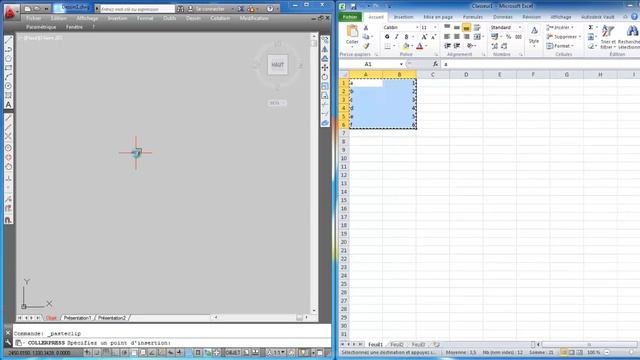Click the Coller (Paste) icon in Excel
The image size is (640, 360).
click(352, 31)
